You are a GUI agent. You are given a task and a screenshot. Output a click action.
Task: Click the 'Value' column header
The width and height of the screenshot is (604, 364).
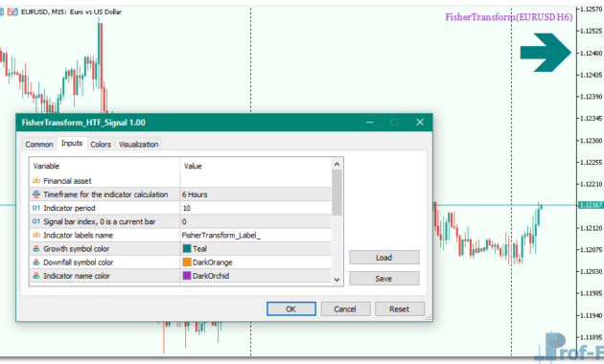[x=193, y=167]
